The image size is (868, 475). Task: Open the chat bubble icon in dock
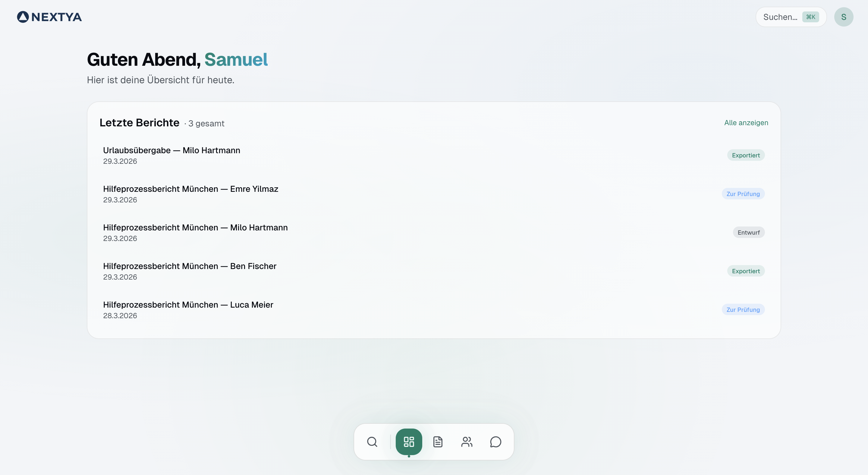496,442
